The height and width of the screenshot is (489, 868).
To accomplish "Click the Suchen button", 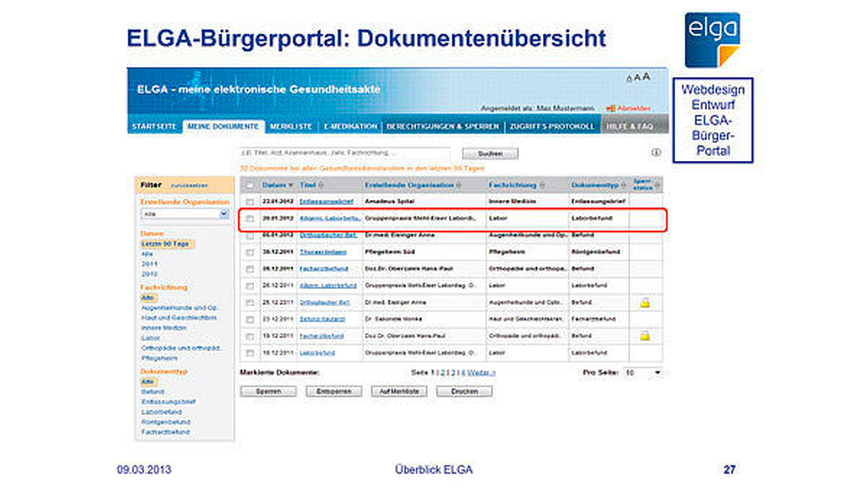I will tap(490, 154).
